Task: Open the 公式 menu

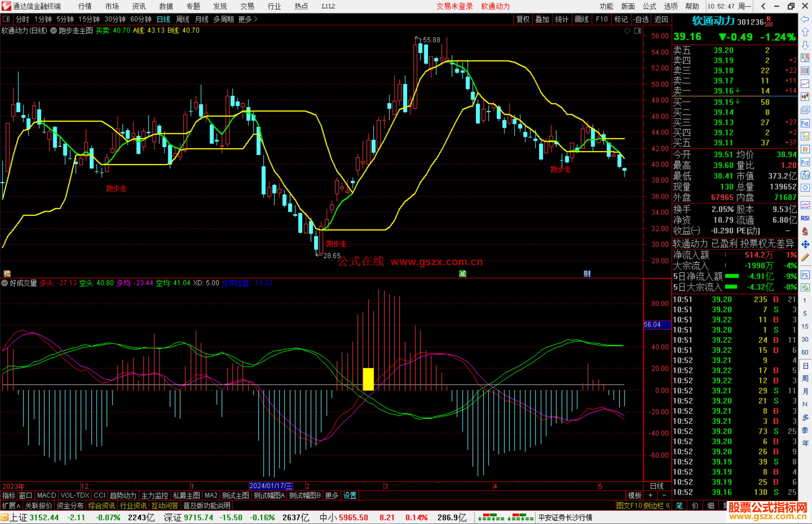Action: [x=649, y=6]
